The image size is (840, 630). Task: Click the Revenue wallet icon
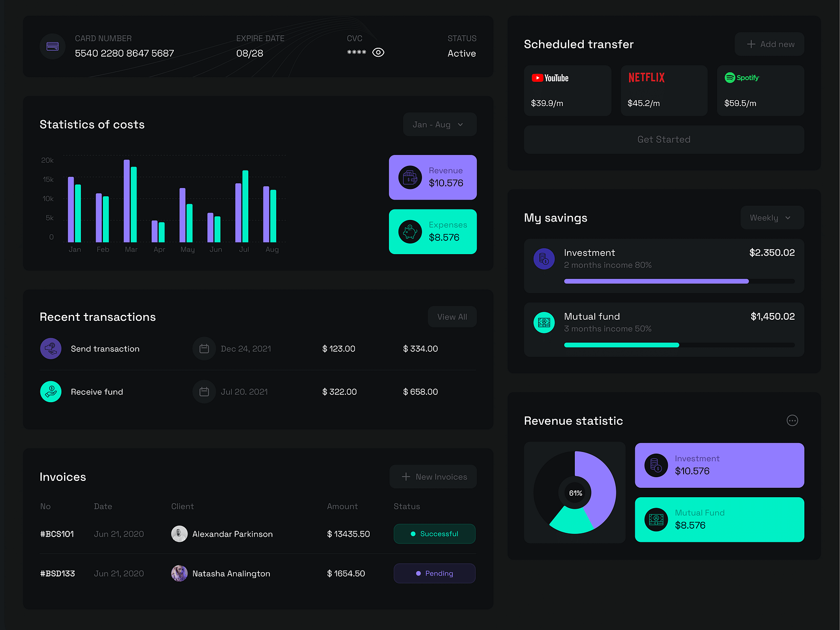point(410,177)
